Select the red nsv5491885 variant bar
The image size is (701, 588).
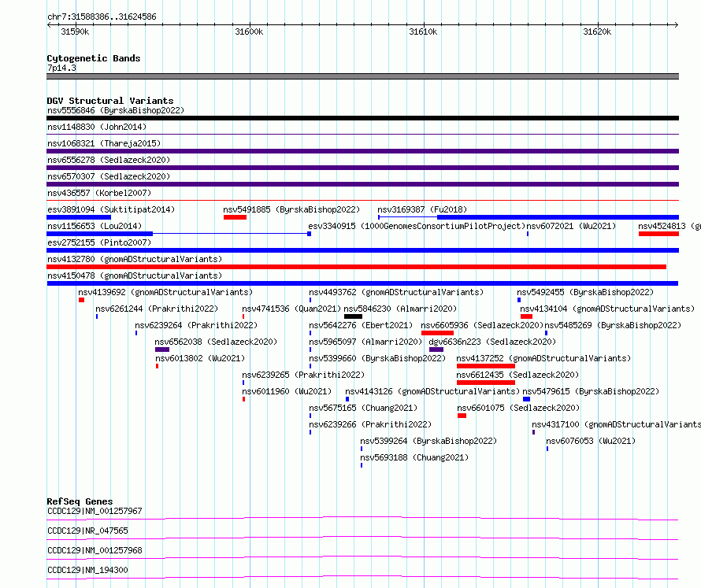(236, 217)
